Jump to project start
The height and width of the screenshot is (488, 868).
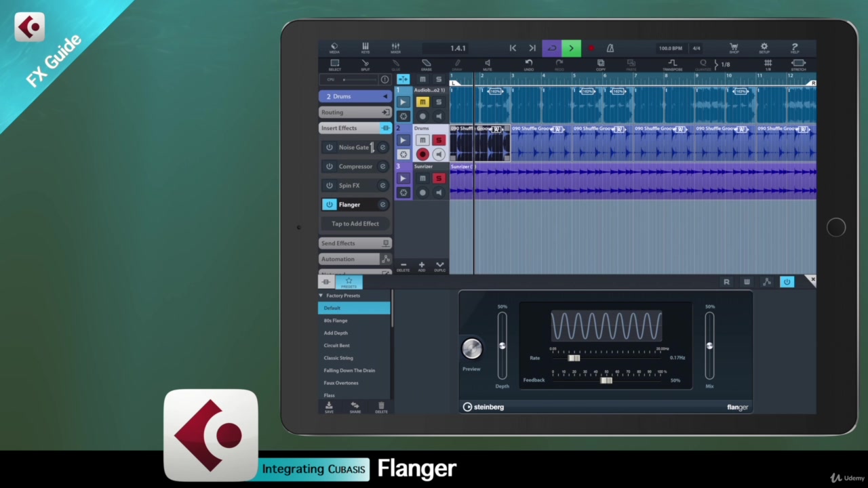click(x=513, y=48)
